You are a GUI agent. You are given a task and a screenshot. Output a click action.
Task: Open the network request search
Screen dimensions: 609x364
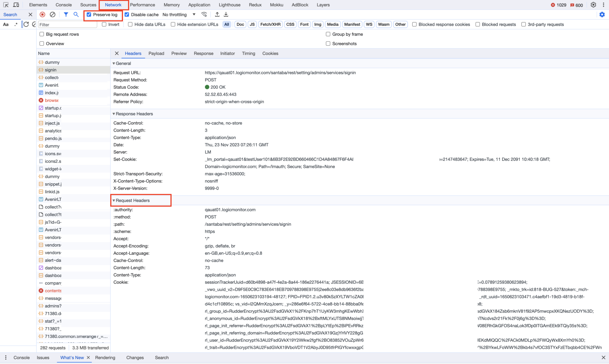tap(76, 14)
